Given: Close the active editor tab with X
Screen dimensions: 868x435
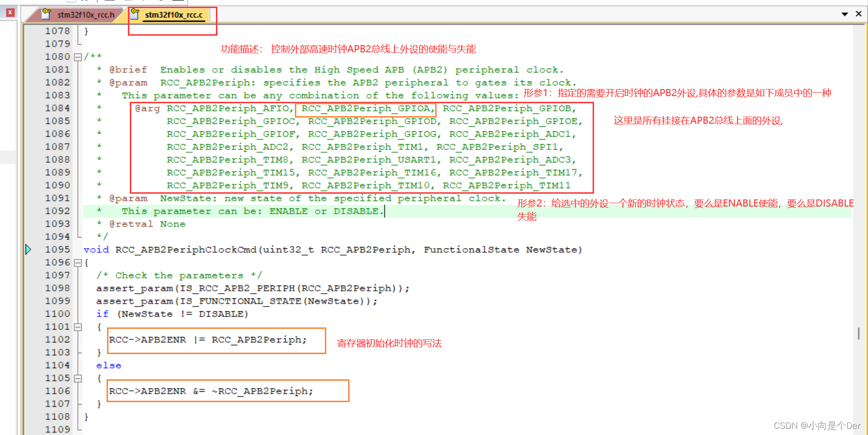Looking at the screenshot, I should pyautogui.click(x=858, y=14).
